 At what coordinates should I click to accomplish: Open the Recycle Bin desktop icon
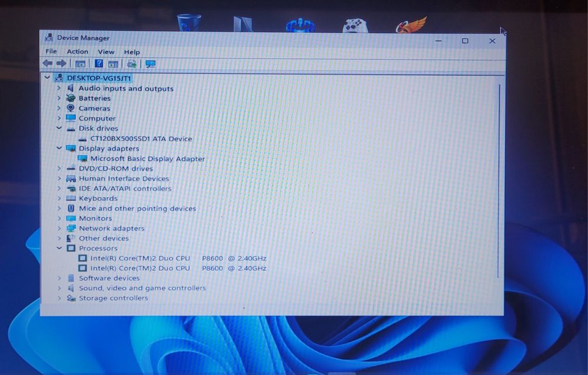click(x=189, y=23)
